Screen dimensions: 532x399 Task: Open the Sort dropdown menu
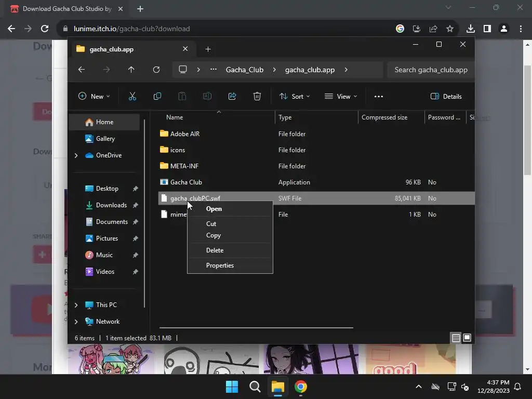click(x=295, y=96)
